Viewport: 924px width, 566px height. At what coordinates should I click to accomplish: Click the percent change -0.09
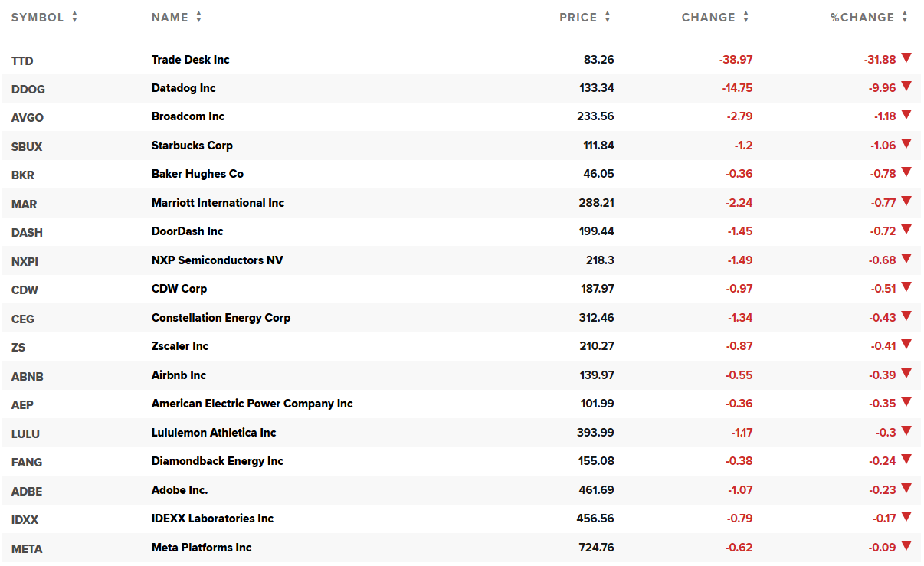point(882,548)
